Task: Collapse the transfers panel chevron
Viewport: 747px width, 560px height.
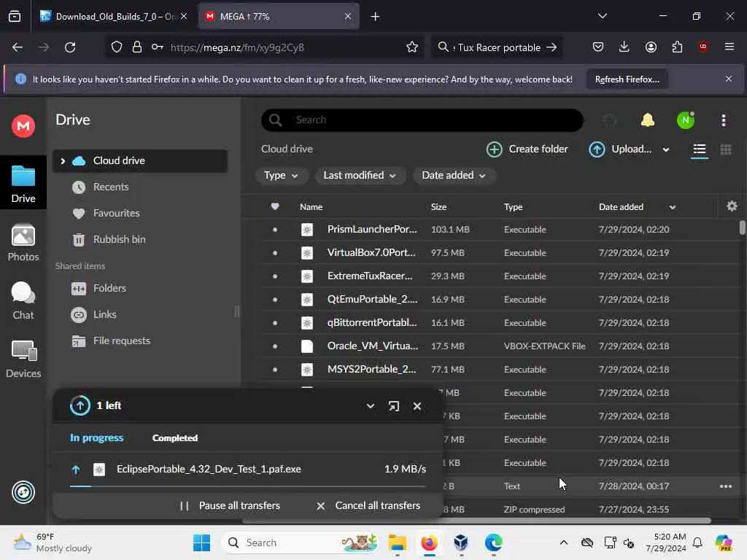Action: coord(370,406)
